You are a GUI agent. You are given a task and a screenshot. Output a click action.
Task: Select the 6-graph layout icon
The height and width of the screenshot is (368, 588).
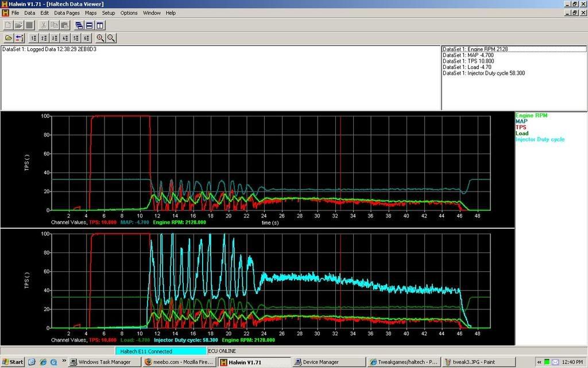coord(86,38)
